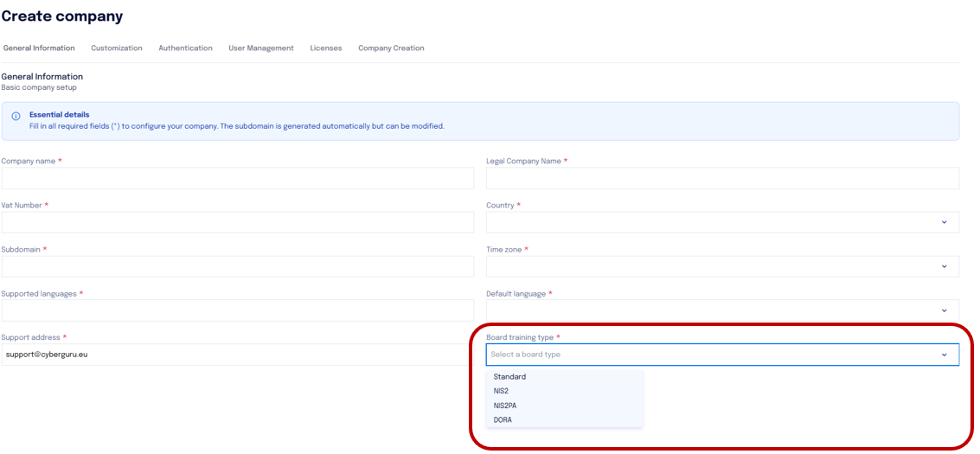
Task: Click the Essential details heading text
Action: point(60,115)
